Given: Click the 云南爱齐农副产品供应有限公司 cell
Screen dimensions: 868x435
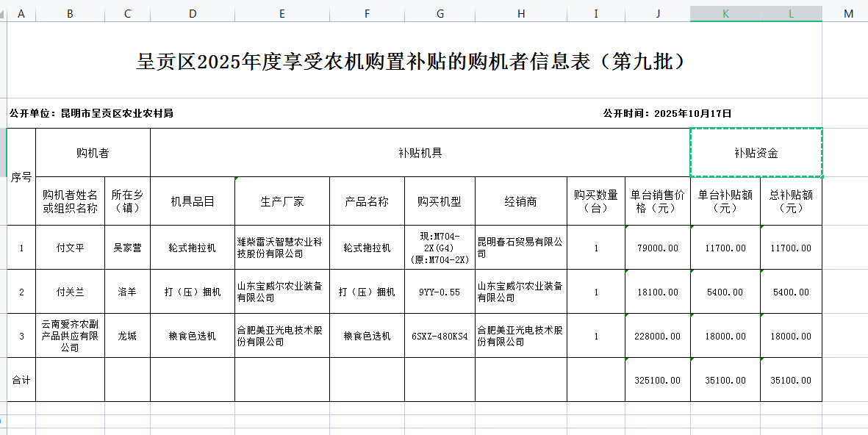Looking at the screenshot, I should (70, 336).
